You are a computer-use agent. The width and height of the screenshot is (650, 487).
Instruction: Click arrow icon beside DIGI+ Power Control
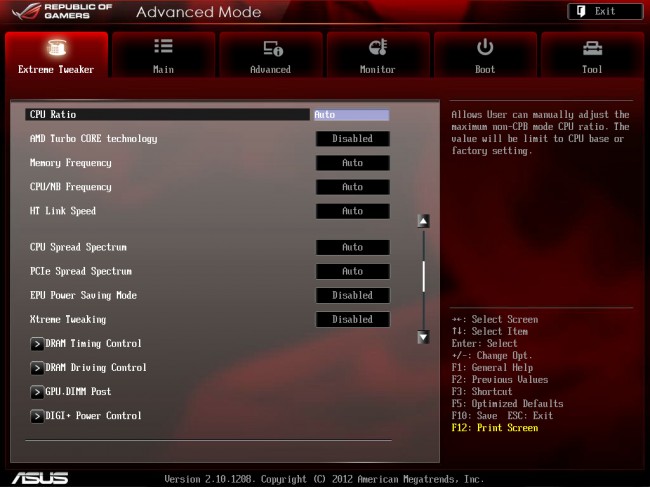pyautogui.click(x=37, y=416)
